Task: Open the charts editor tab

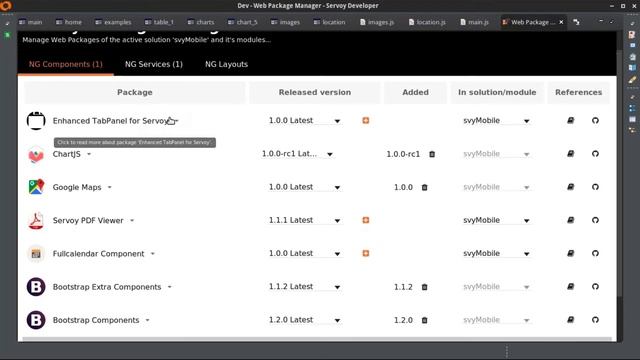Action: click(201, 22)
